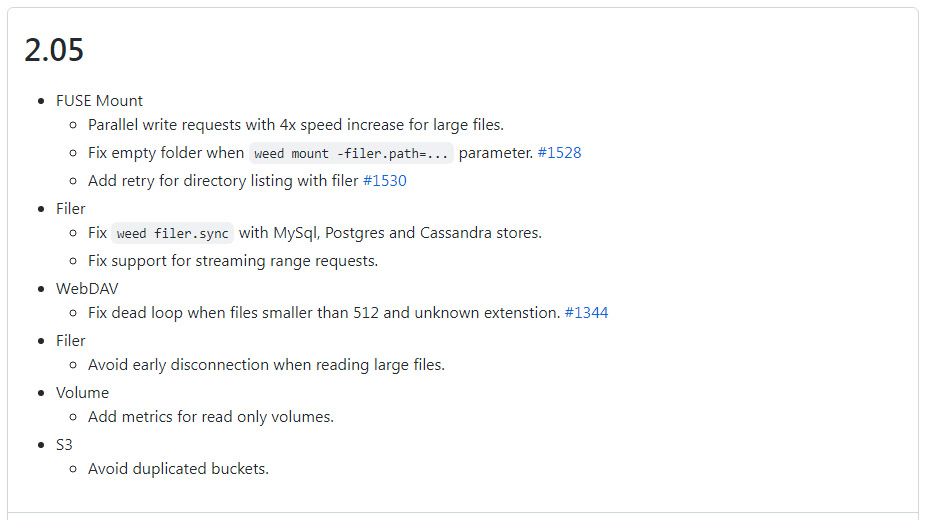Image resolution: width=934 pixels, height=520 pixels.
Task: Click the Volume list heading
Action: (x=82, y=393)
